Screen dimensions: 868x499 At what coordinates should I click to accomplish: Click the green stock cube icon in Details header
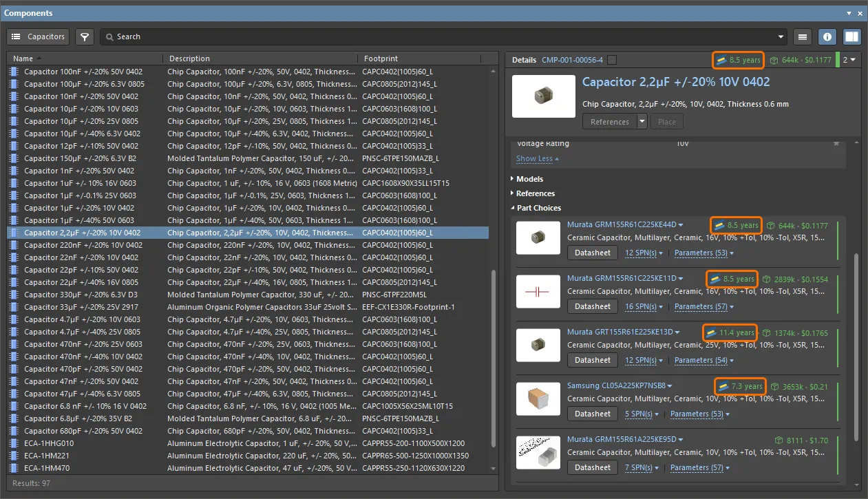[x=774, y=61]
